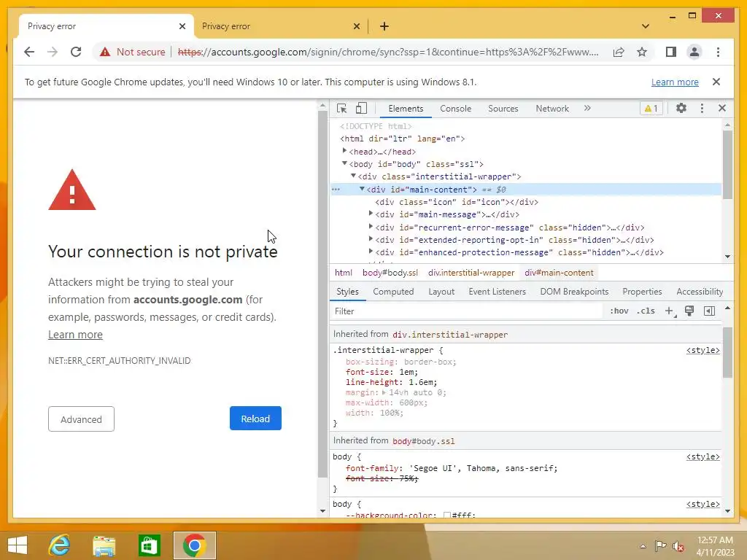Collapse the body element node
Image resolution: width=747 pixels, height=560 pixels.
pos(344,163)
